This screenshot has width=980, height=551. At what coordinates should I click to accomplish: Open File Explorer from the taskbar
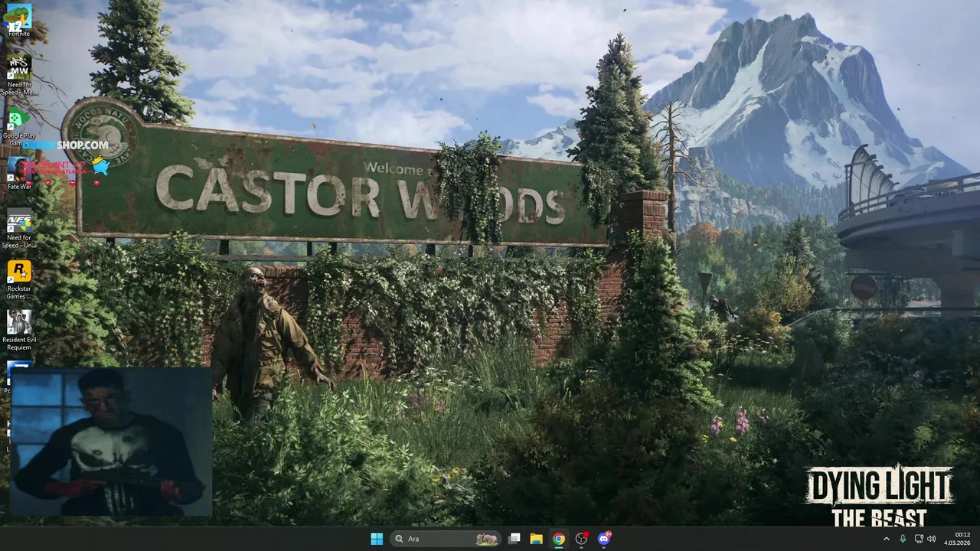click(x=537, y=539)
